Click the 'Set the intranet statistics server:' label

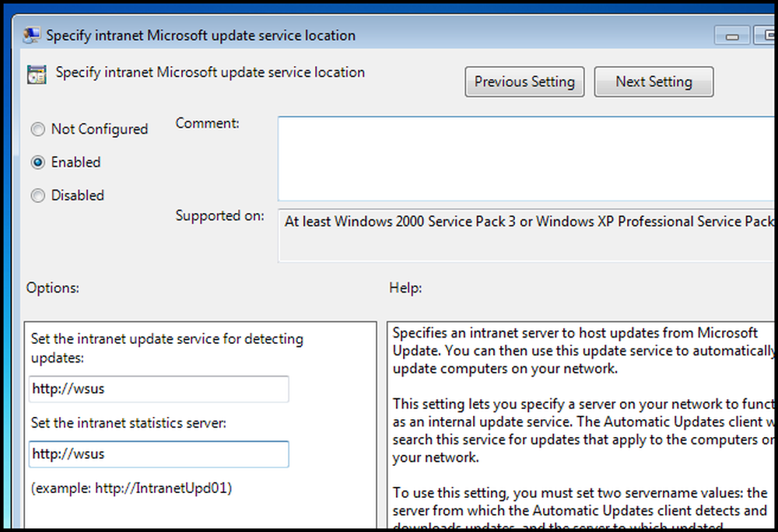tap(128, 423)
